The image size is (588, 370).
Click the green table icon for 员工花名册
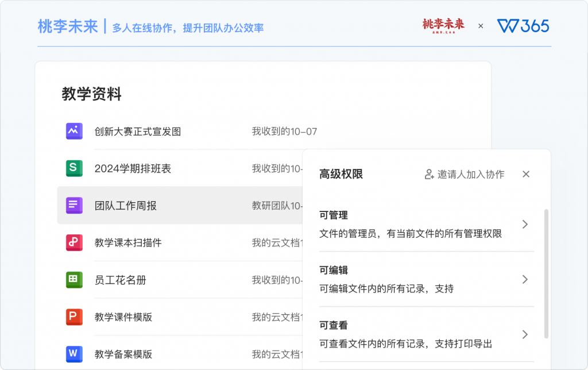[74, 280]
